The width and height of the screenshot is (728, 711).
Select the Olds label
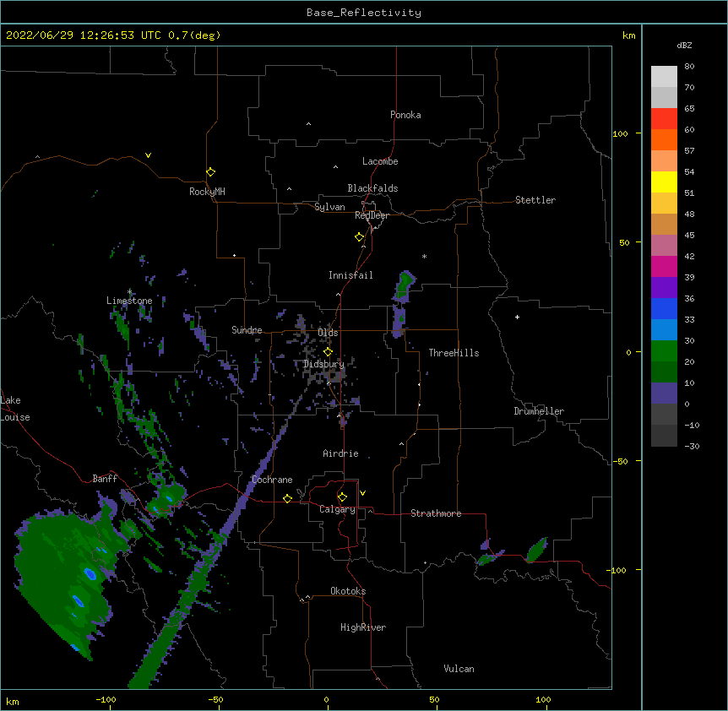pos(328,333)
